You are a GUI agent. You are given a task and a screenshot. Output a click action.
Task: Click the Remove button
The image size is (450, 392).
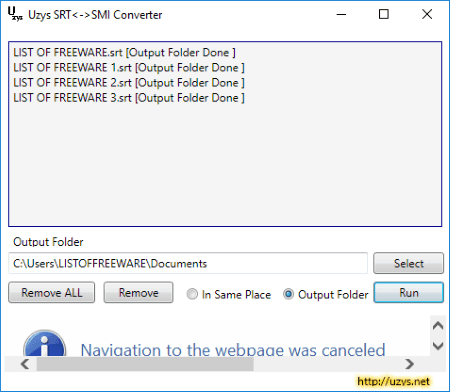(x=138, y=293)
